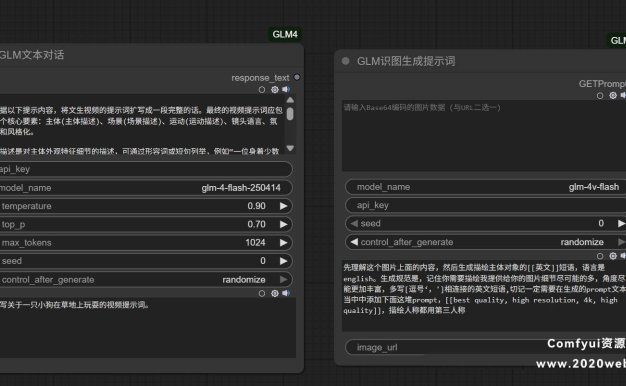Click the image_url input field

[485, 347]
